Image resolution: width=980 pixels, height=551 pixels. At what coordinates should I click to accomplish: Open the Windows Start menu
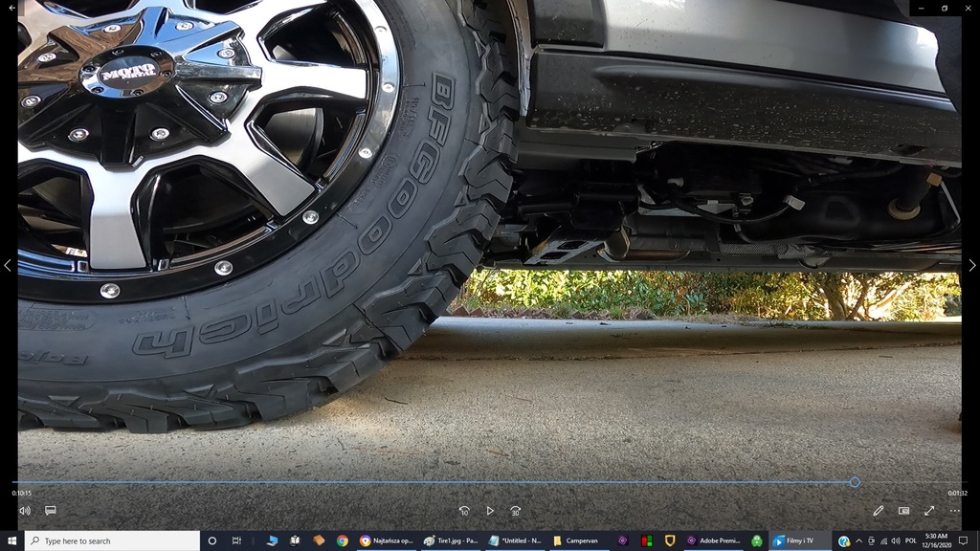pyautogui.click(x=11, y=541)
